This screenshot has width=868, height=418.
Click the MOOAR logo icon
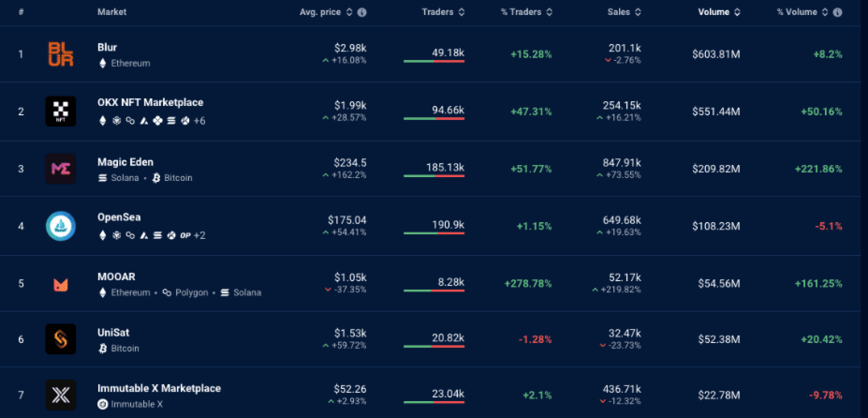(x=61, y=284)
